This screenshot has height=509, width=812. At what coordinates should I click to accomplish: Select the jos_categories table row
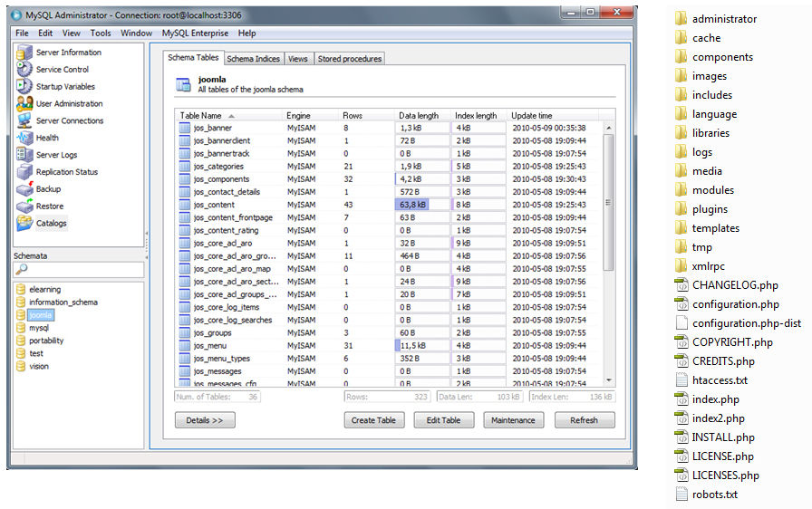[x=391, y=167]
